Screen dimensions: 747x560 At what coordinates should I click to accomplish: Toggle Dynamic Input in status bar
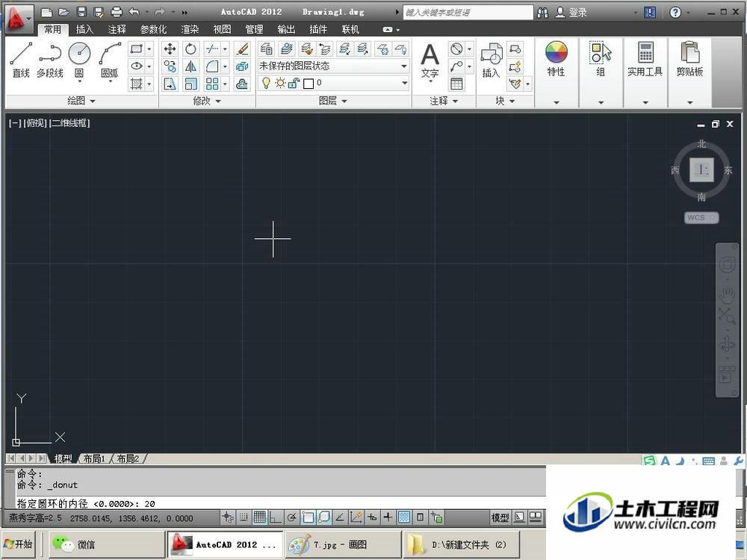[372, 517]
